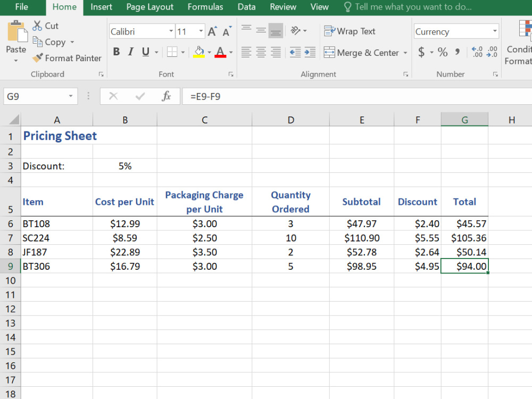This screenshot has height=399, width=532.
Task: Select cell with $105.36
Action: coord(464,238)
